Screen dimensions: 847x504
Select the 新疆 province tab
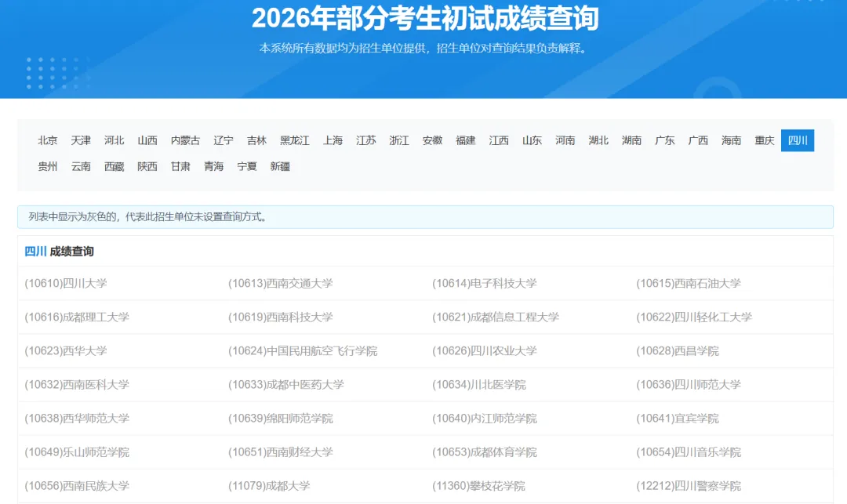280,166
